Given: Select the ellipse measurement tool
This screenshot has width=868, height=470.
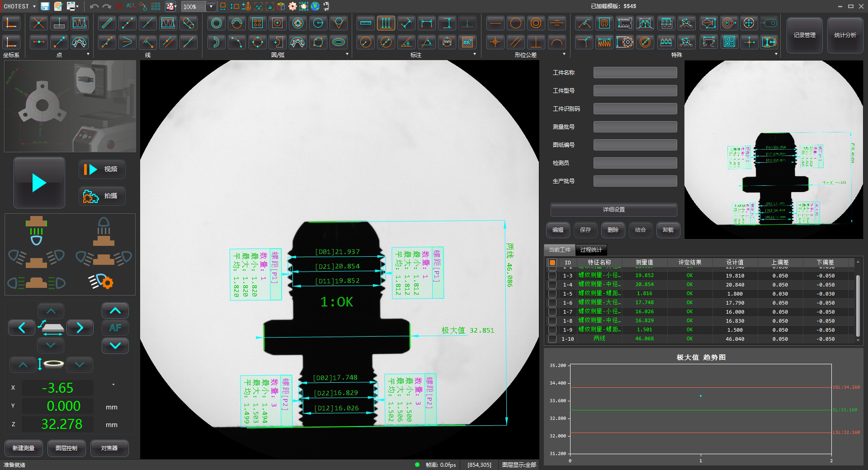Looking at the screenshot, I should [339, 42].
